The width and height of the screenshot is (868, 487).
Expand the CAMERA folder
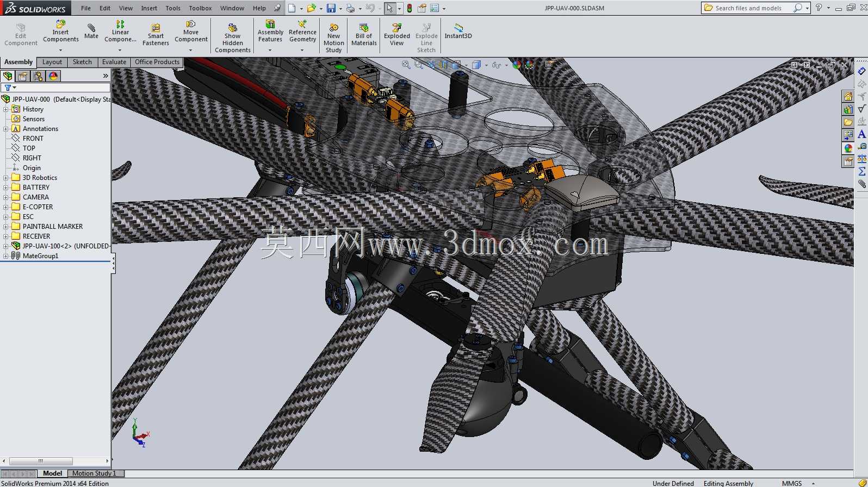[x=5, y=197]
